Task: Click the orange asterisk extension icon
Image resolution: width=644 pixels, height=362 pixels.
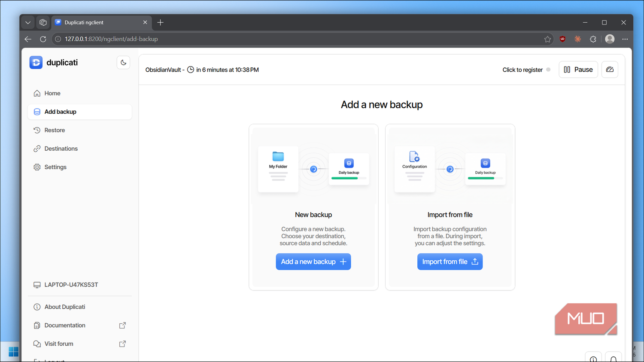Action: point(578,39)
